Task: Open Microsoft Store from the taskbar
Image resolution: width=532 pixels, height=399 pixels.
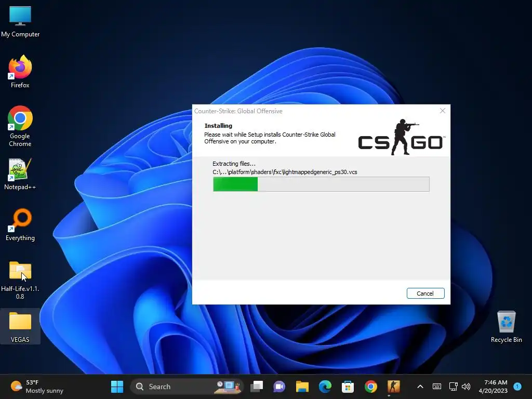Action: [348, 387]
